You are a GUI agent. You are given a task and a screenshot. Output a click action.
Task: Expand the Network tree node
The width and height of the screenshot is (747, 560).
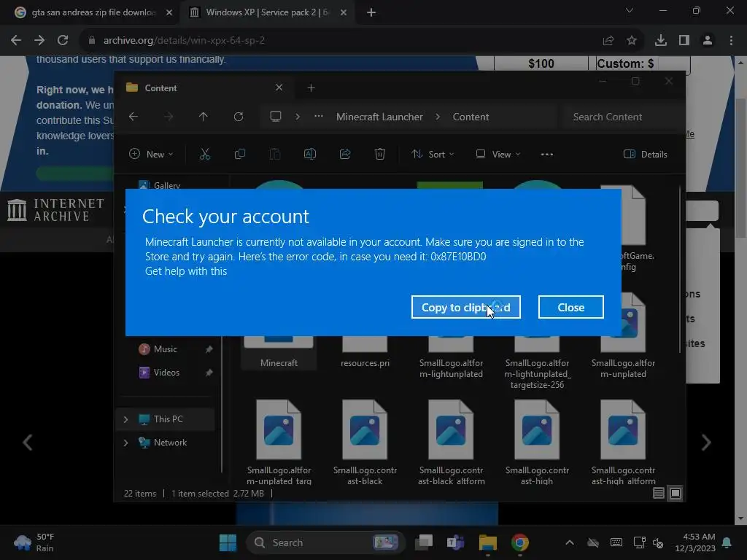click(125, 443)
